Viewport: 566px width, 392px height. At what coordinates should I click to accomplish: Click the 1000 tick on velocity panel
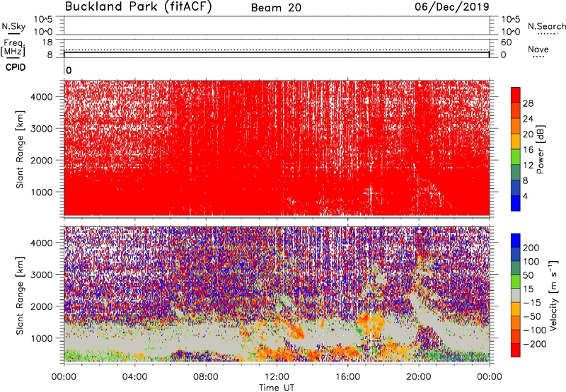pos(41,338)
